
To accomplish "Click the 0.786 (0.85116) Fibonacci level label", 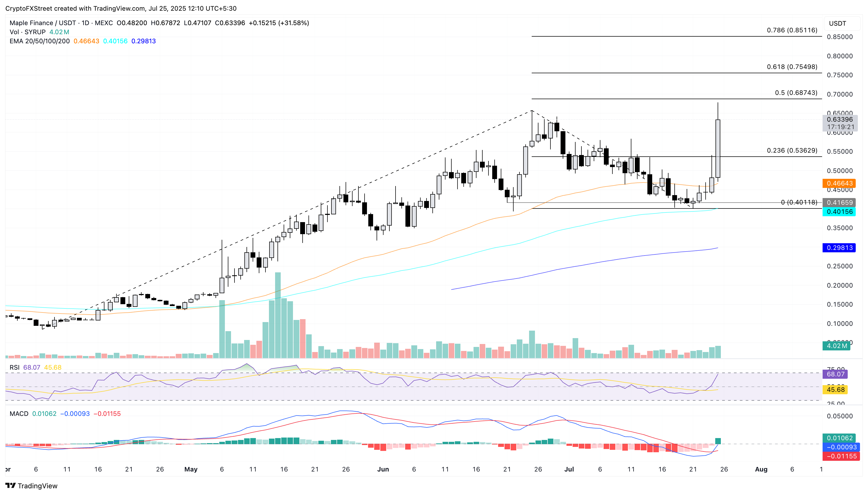I will point(792,30).
